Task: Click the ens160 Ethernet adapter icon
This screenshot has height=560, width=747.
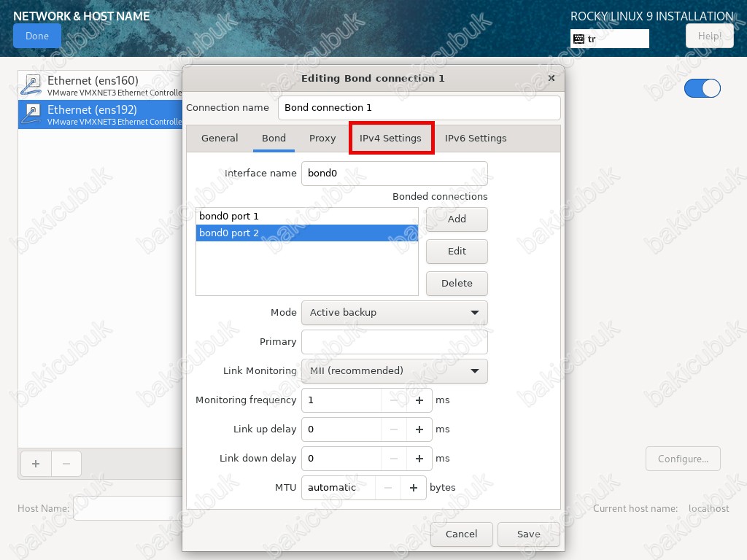Action: click(31, 85)
